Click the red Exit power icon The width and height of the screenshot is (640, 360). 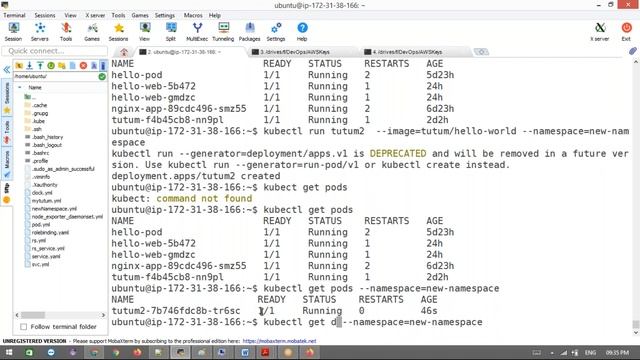click(626, 32)
